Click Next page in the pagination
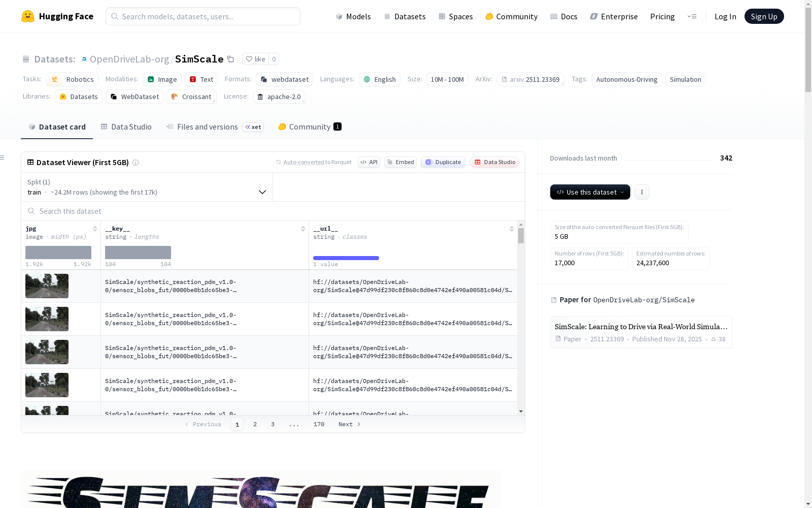Screen dimensions: 812x508 pos(349,424)
